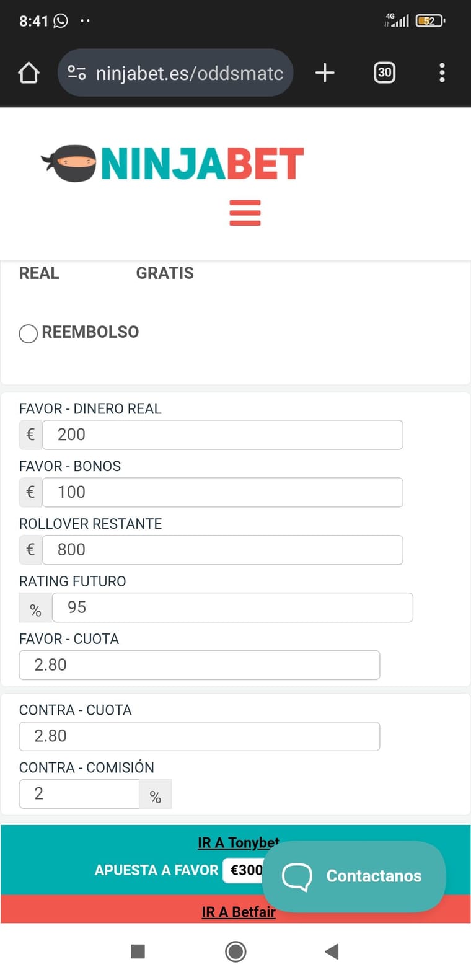The width and height of the screenshot is (471, 980).
Task: Select the REEMBOLSO radio option
Action: click(x=29, y=333)
